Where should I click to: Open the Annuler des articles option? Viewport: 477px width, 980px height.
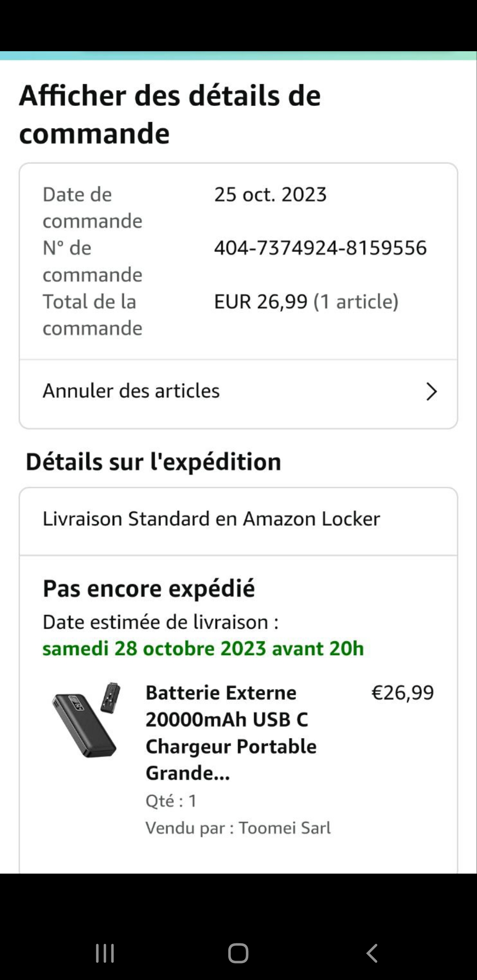click(x=131, y=391)
